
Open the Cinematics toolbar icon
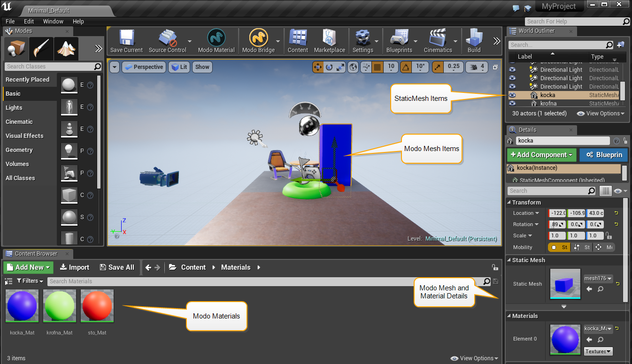point(438,41)
